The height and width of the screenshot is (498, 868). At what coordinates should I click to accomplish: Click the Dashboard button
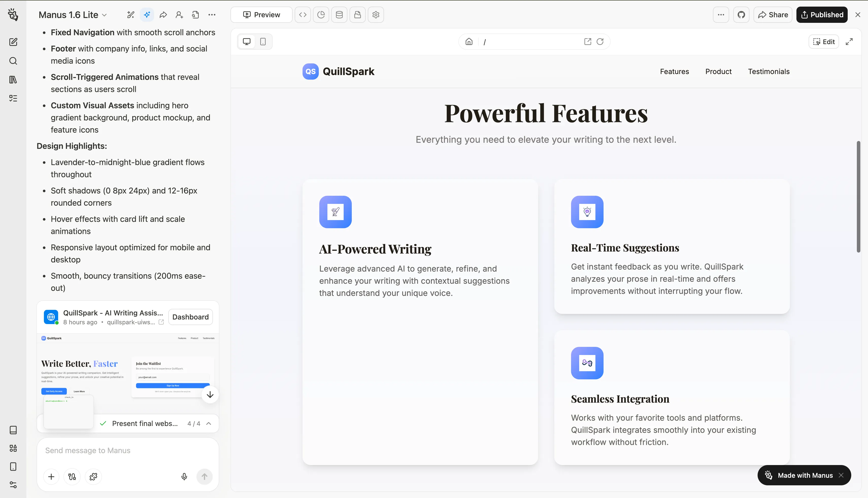click(190, 317)
